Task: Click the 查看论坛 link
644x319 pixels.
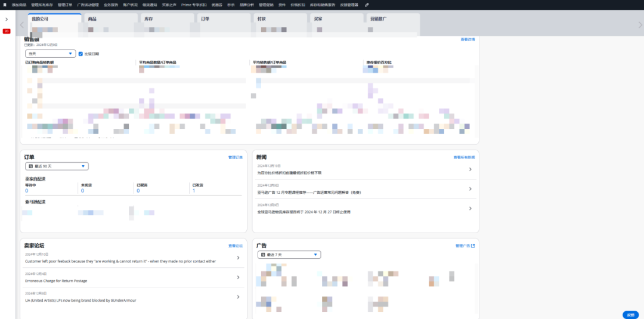Action: coord(236,246)
